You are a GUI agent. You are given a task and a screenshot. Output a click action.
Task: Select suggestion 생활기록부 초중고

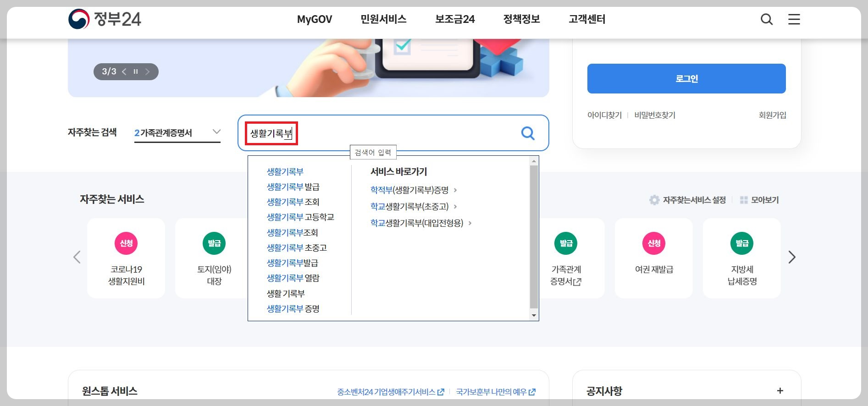(297, 248)
